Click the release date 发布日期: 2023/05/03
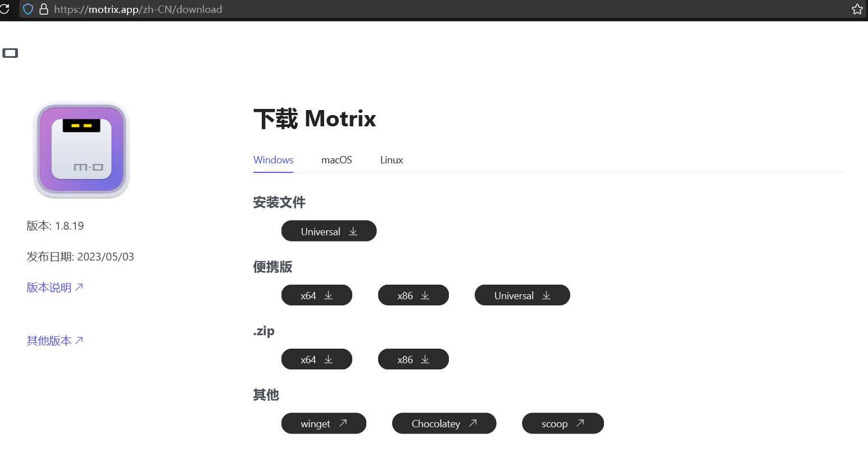This screenshot has height=466, width=868. (x=80, y=257)
